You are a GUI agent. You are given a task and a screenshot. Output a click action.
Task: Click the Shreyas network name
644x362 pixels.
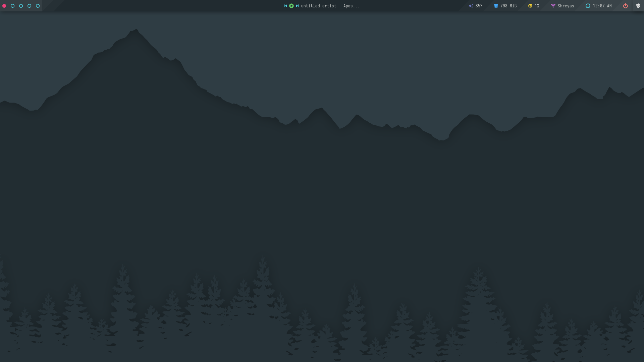tap(566, 6)
